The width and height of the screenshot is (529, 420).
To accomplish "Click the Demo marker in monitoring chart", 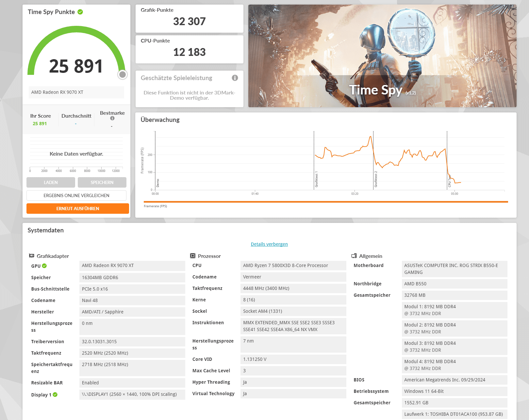I will pyautogui.click(x=158, y=183).
